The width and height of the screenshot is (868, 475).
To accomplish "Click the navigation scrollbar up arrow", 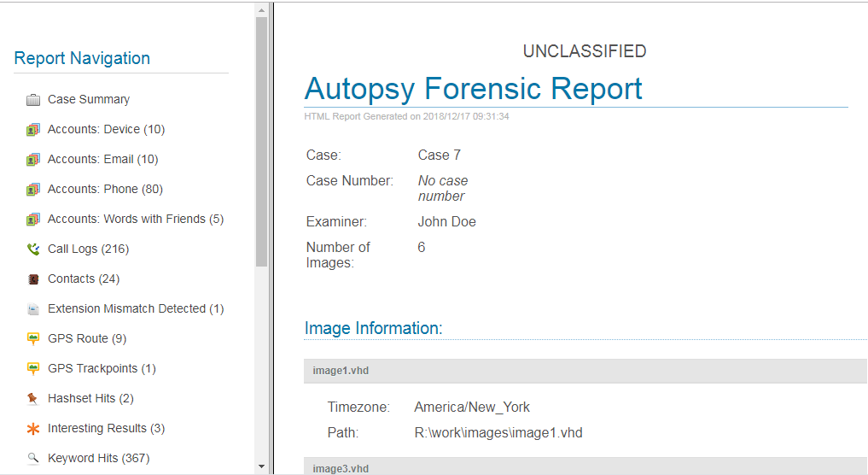I will coord(261,11).
